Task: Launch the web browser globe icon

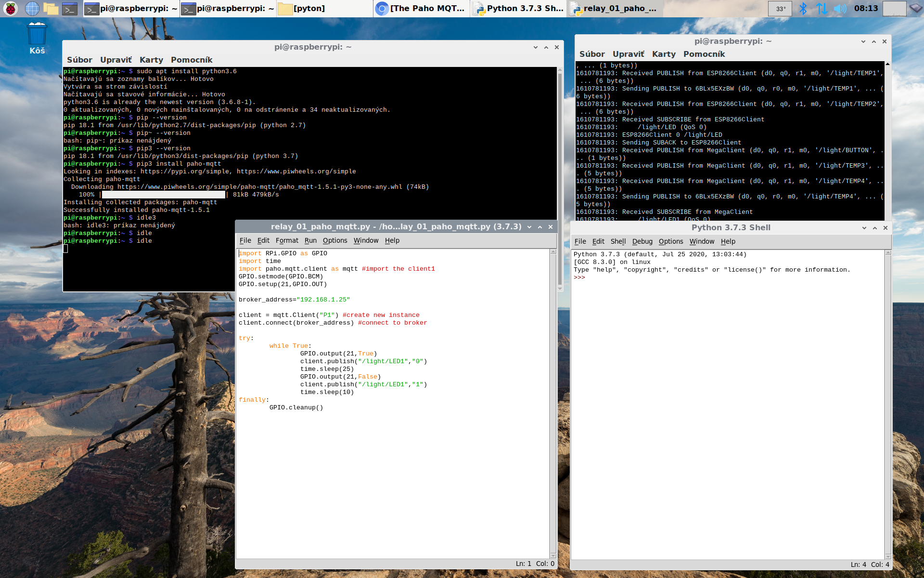Action: [x=32, y=8]
